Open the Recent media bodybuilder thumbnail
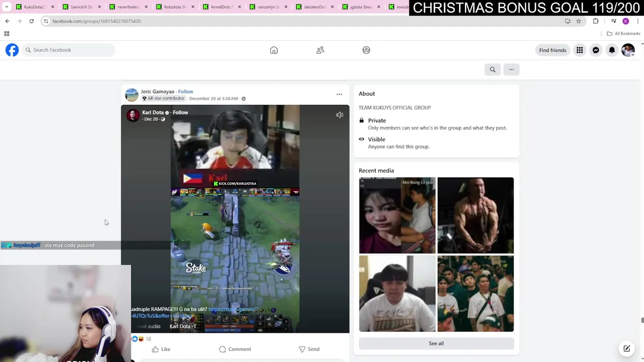The image size is (644, 362). pos(475,215)
